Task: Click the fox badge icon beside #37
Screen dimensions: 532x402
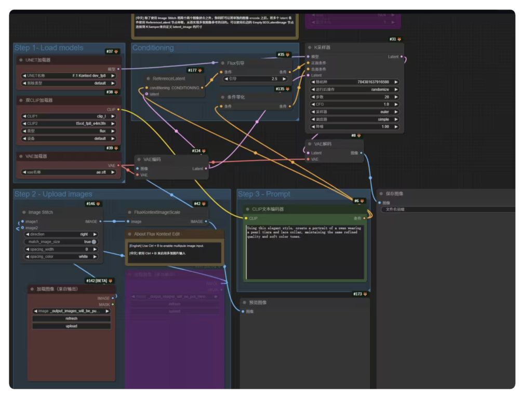Action: click(x=116, y=51)
